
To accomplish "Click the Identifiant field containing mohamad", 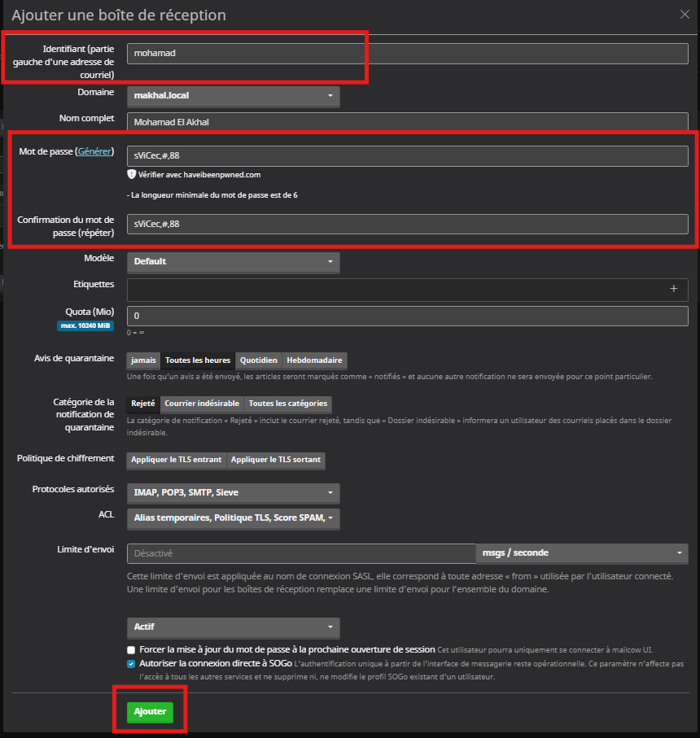I will pos(407,53).
